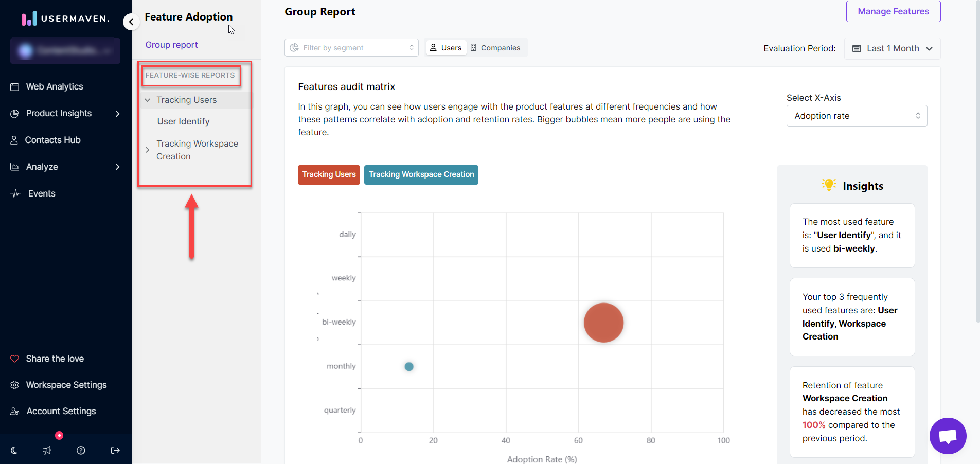Collapse the Tracking Users report
This screenshot has height=464, width=980.
click(149, 100)
